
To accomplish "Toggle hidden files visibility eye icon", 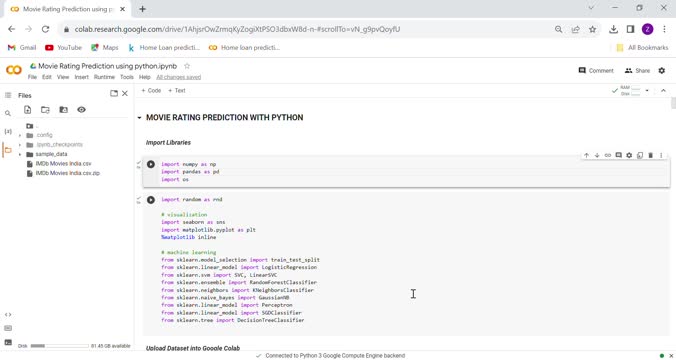I will [81, 110].
